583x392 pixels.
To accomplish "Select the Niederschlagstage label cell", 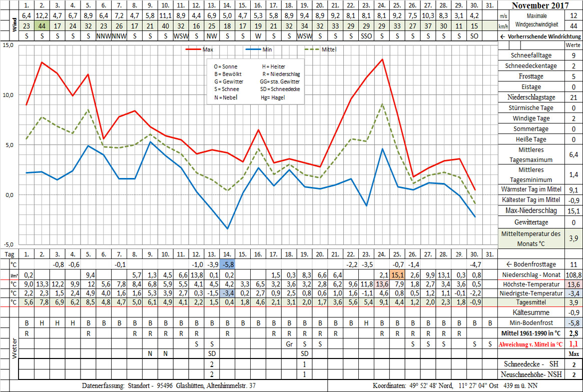I will click(x=530, y=97).
